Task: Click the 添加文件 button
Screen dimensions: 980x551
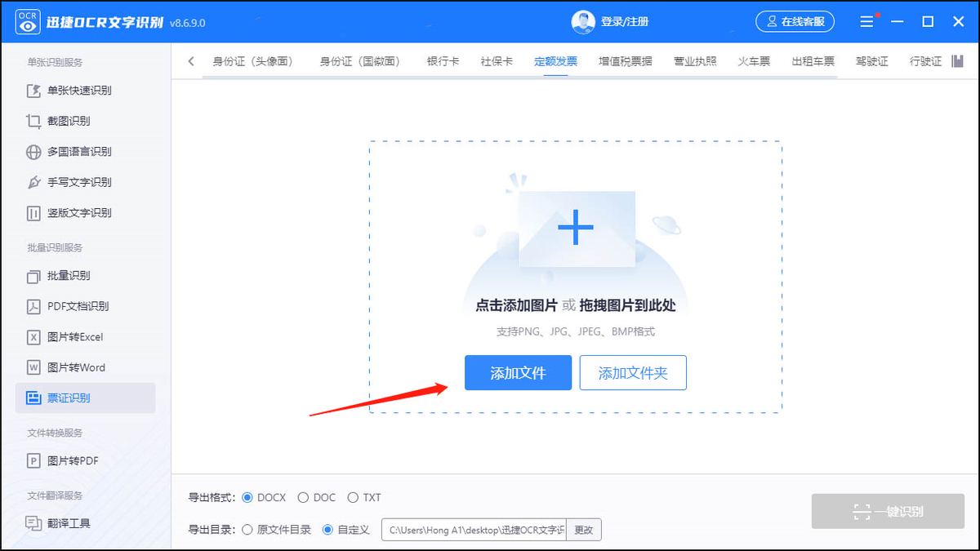Action: pyautogui.click(x=519, y=373)
